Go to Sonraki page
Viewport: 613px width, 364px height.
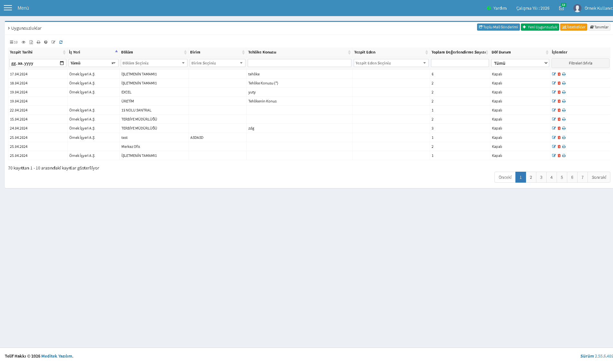tap(599, 177)
